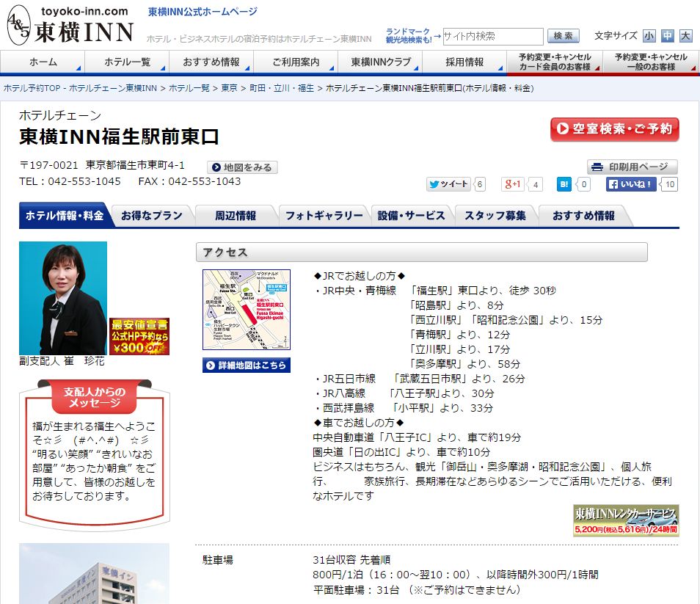The width and height of the screenshot is (700, 604).
Task: Set font size to 小 (small)
Action: pos(649,36)
